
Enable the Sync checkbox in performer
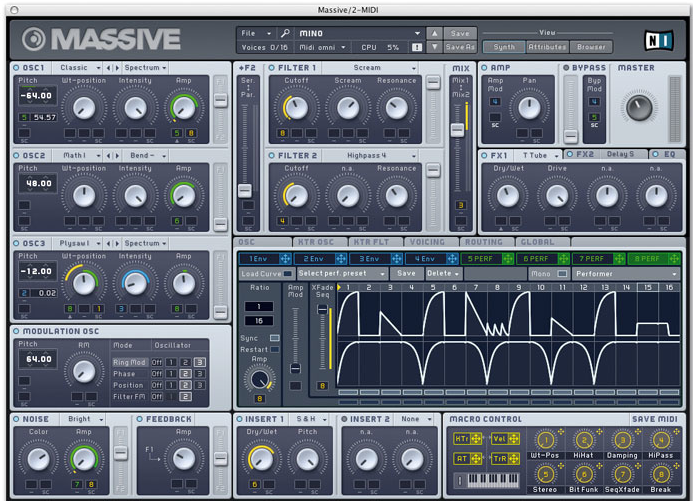(275, 338)
